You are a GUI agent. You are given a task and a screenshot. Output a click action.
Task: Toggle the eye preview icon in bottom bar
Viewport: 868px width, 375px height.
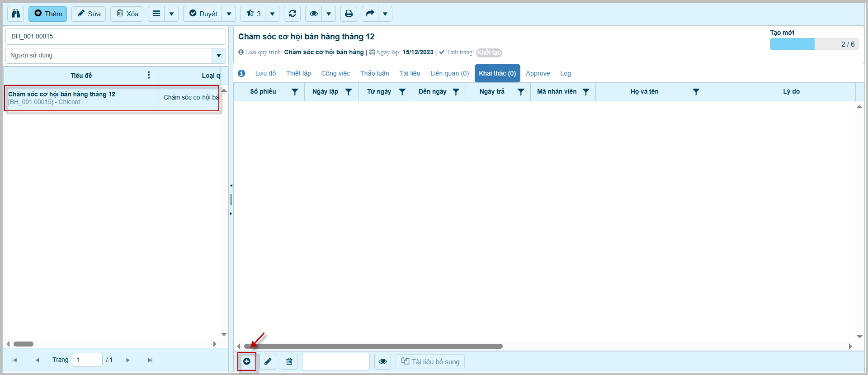(x=383, y=361)
